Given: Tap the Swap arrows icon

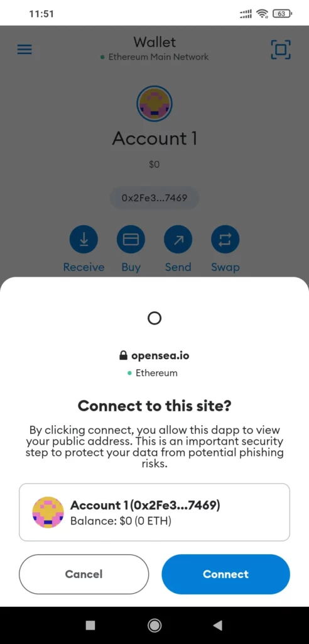Looking at the screenshot, I should [x=225, y=239].
